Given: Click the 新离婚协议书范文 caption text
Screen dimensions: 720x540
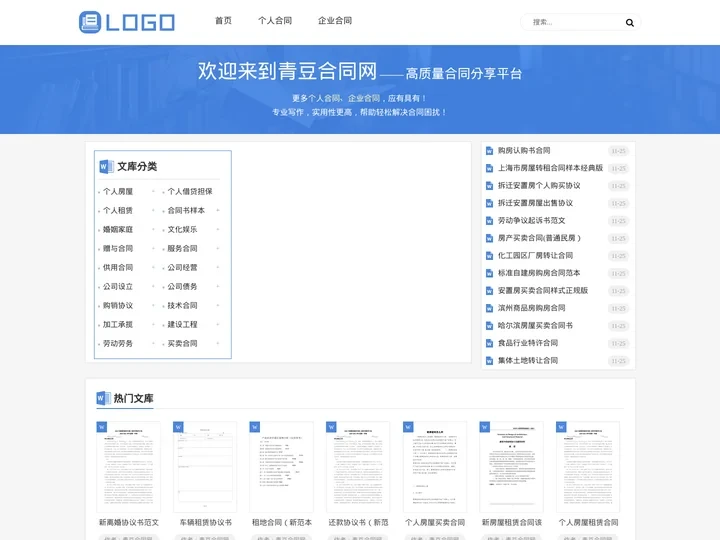Looking at the screenshot, I should (x=129, y=523).
